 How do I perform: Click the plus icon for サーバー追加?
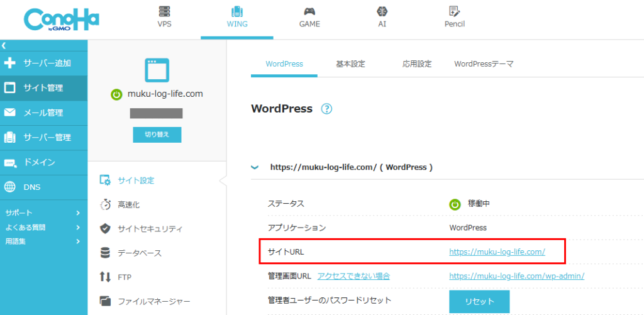pos(9,64)
